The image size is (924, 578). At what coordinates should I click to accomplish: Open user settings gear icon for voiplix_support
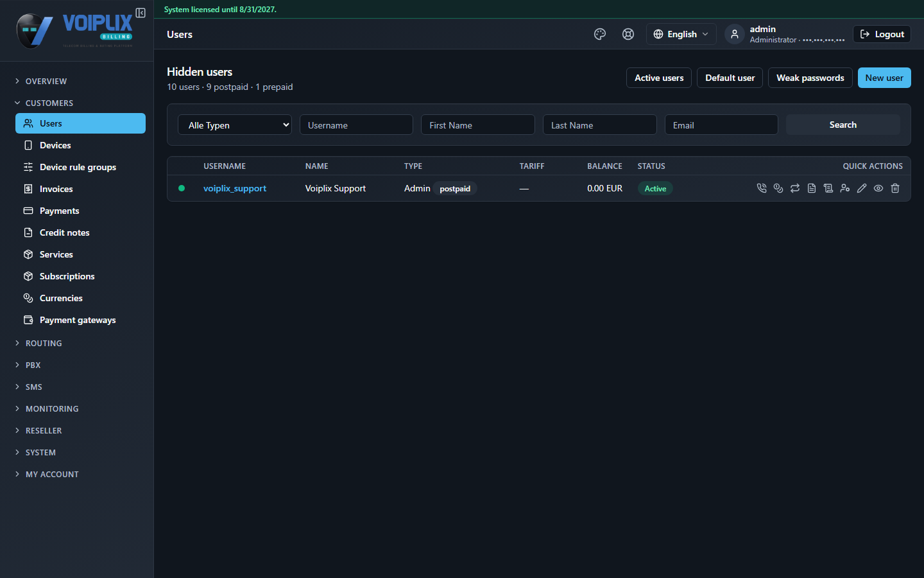845,188
